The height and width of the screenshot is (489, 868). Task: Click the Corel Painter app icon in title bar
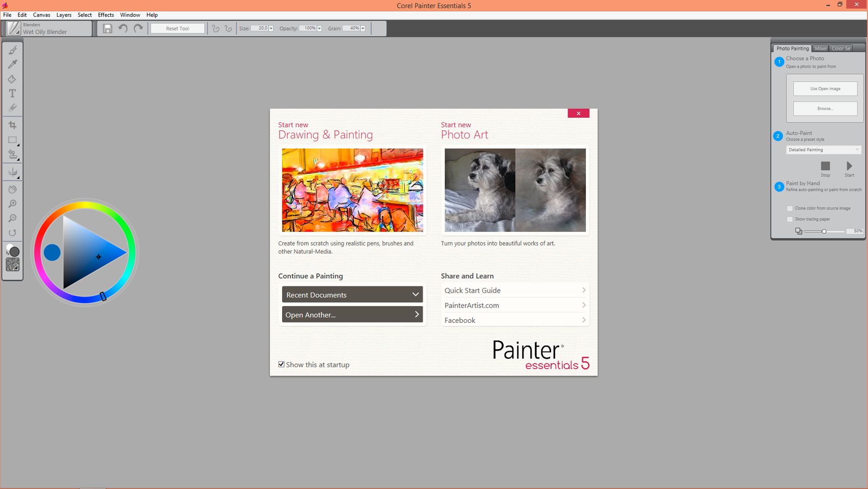coord(5,5)
